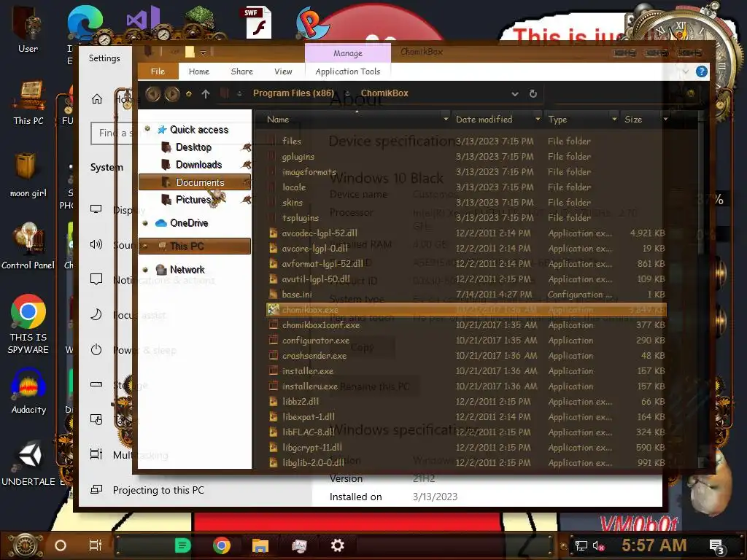Screen dimensions: 747x560
Task: Select the libbz2.dll file row
Action: (x=467, y=402)
